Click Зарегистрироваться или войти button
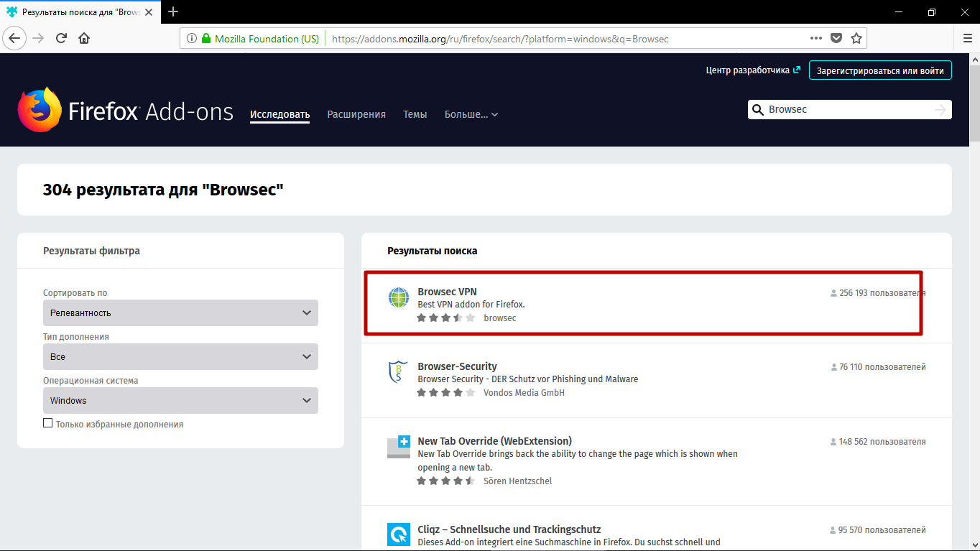Image resolution: width=980 pixels, height=551 pixels. point(880,70)
